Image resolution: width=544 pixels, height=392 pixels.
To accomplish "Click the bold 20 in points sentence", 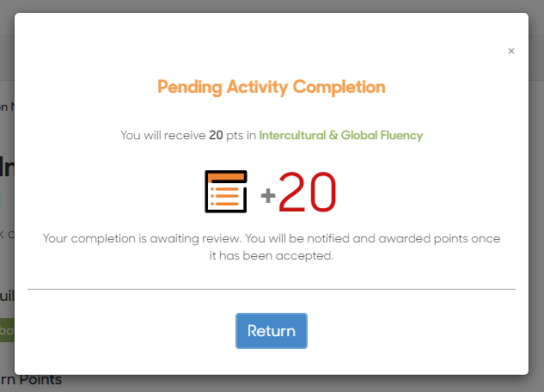I will click(x=216, y=135).
